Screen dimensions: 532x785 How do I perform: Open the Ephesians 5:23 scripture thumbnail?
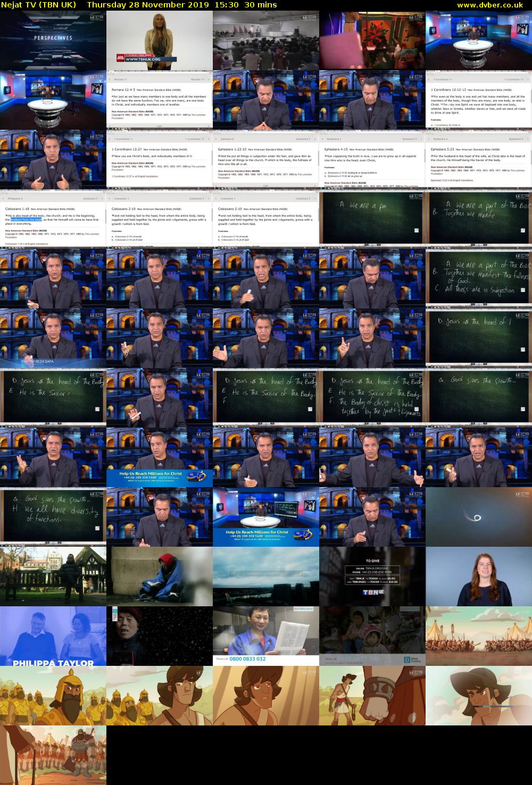tap(479, 159)
